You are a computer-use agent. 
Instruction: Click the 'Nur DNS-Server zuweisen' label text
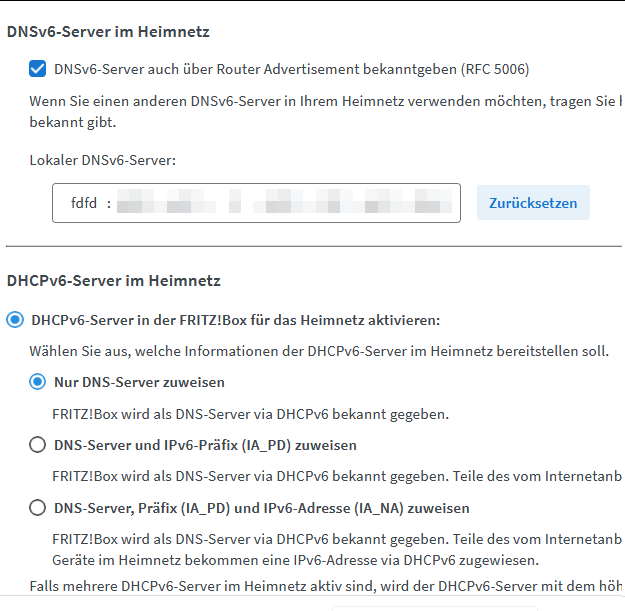point(139,382)
